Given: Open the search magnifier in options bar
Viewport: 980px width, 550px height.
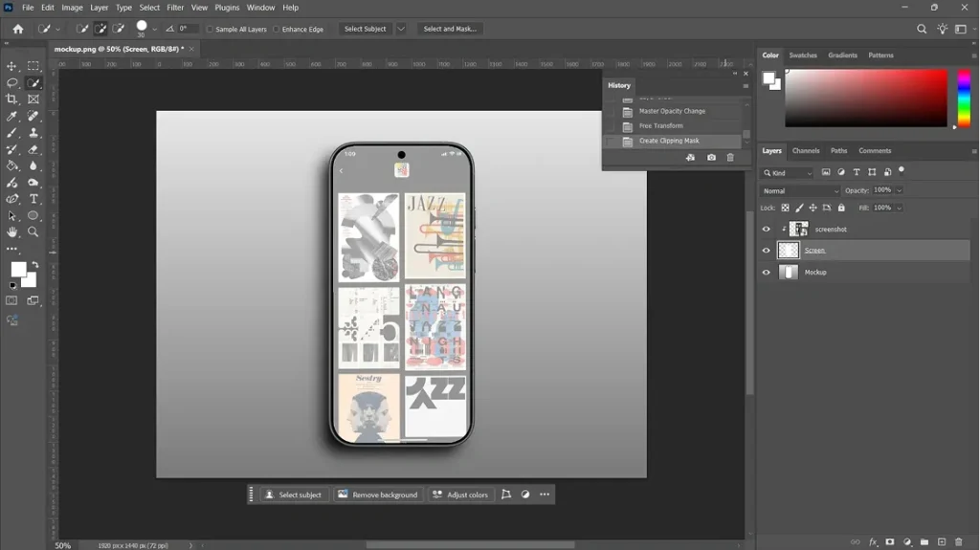Looking at the screenshot, I should [x=922, y=29].
